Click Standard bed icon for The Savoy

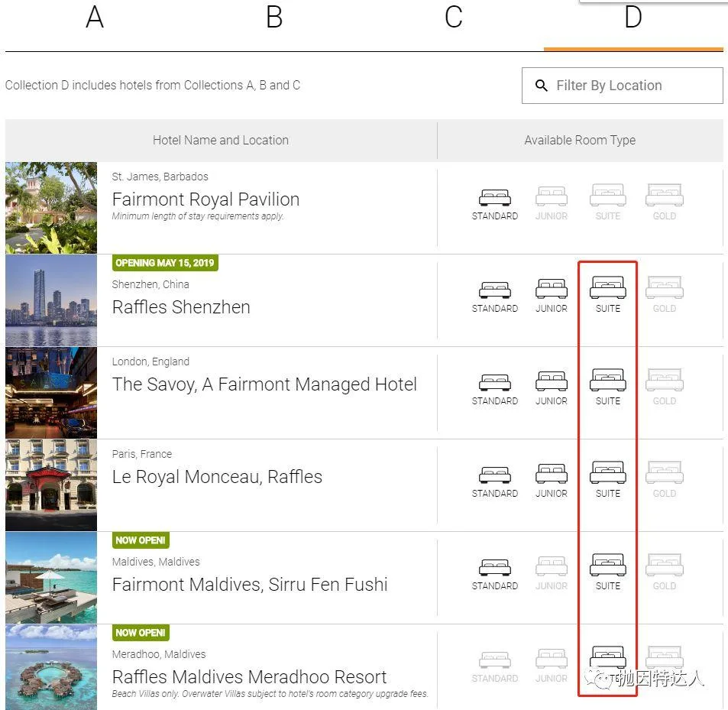pos(495,382)
